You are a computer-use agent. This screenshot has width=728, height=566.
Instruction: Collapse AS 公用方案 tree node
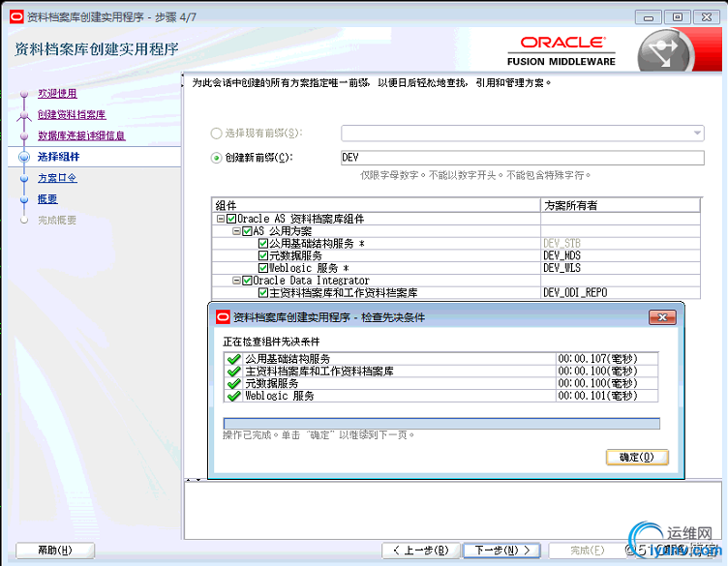click(236, 231)
